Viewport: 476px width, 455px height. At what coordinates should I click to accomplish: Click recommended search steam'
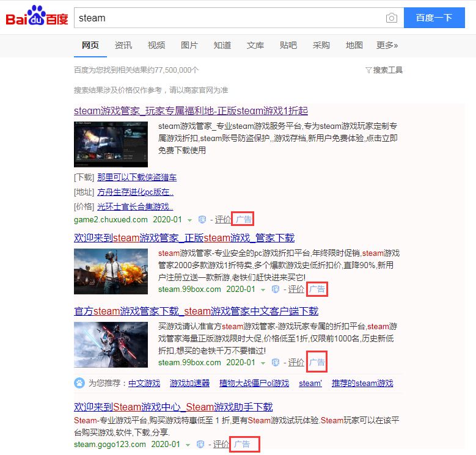pos(310,383)
